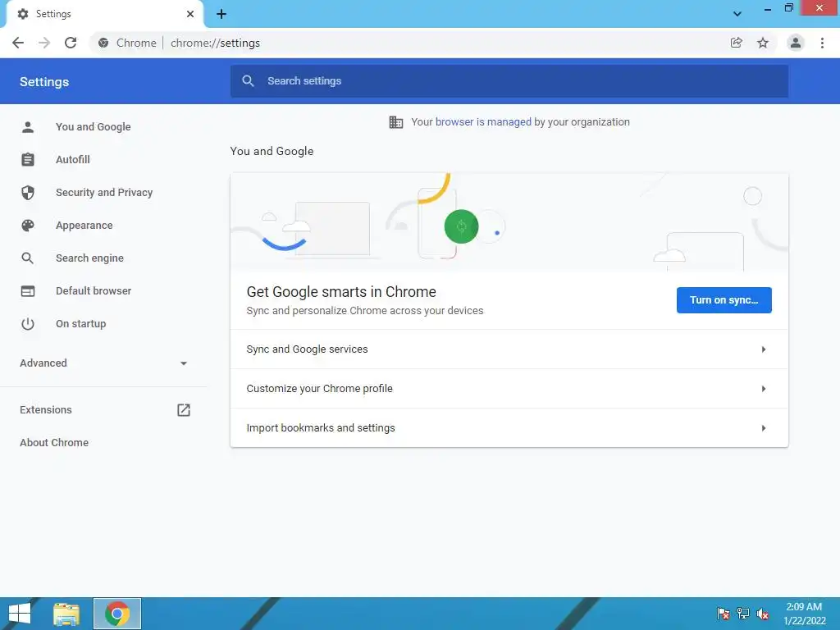This screenshot has width=840, height=630.
Task: Open the Autofill settings section
Action: coord(73,160)
